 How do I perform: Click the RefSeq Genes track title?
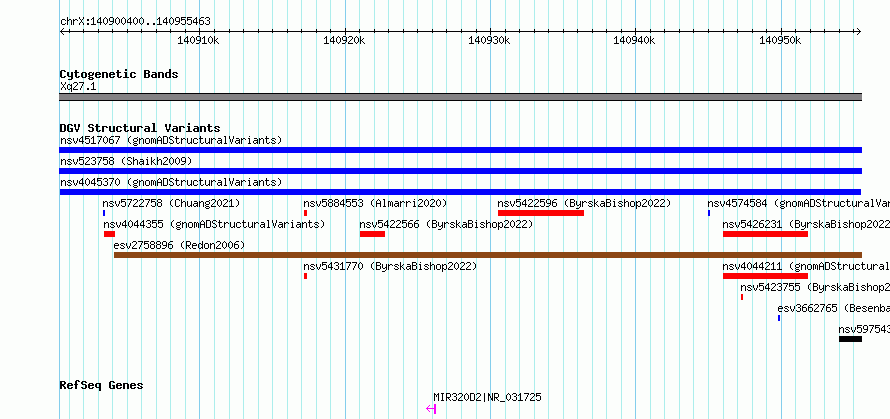coord(101,385)
